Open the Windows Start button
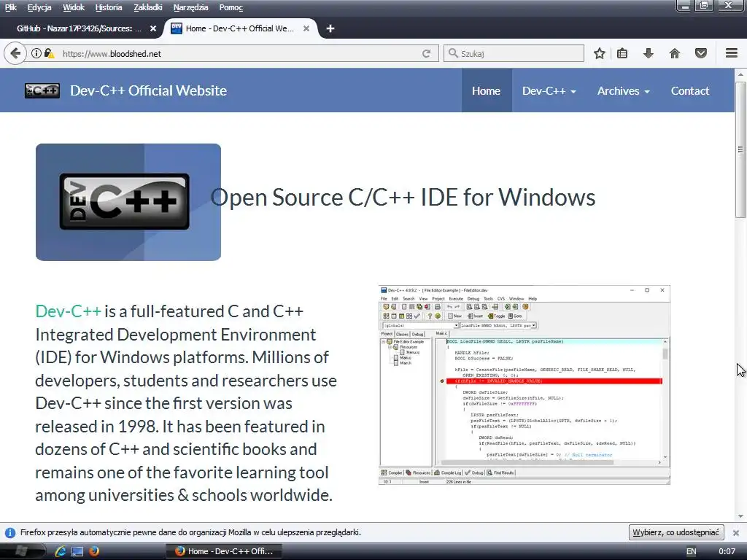This screenshot has height=560, width=747. (x=21, y=551)
